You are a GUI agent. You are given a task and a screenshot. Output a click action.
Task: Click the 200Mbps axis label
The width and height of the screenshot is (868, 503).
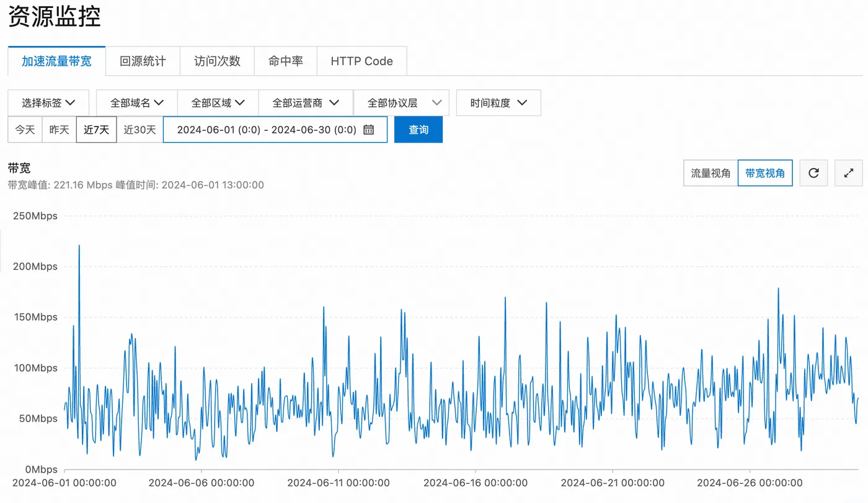35,267
